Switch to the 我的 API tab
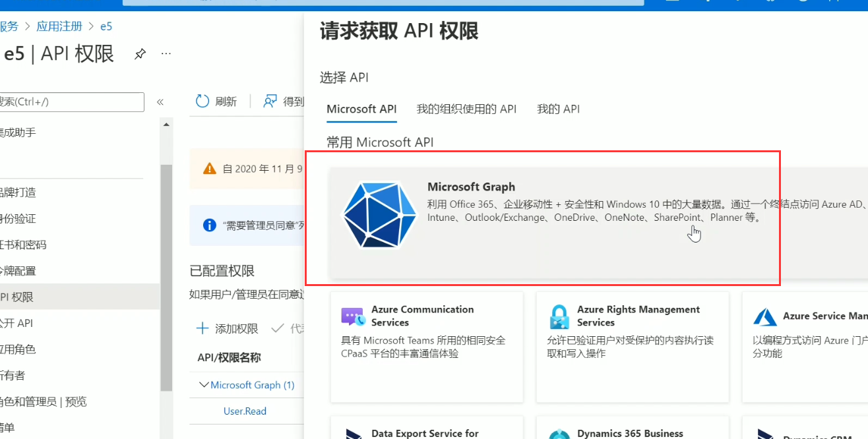868x439 pixels. [x=558, y=109]
